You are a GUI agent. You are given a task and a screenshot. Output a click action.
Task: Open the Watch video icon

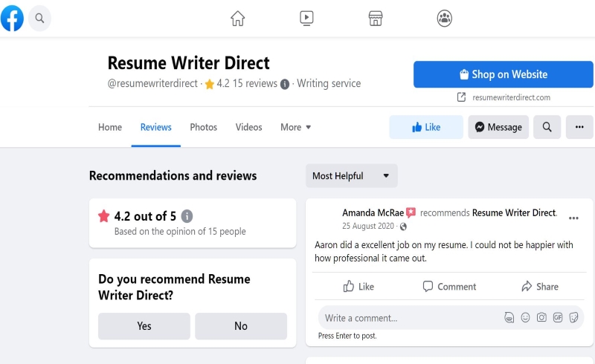(x=306, y=18)
